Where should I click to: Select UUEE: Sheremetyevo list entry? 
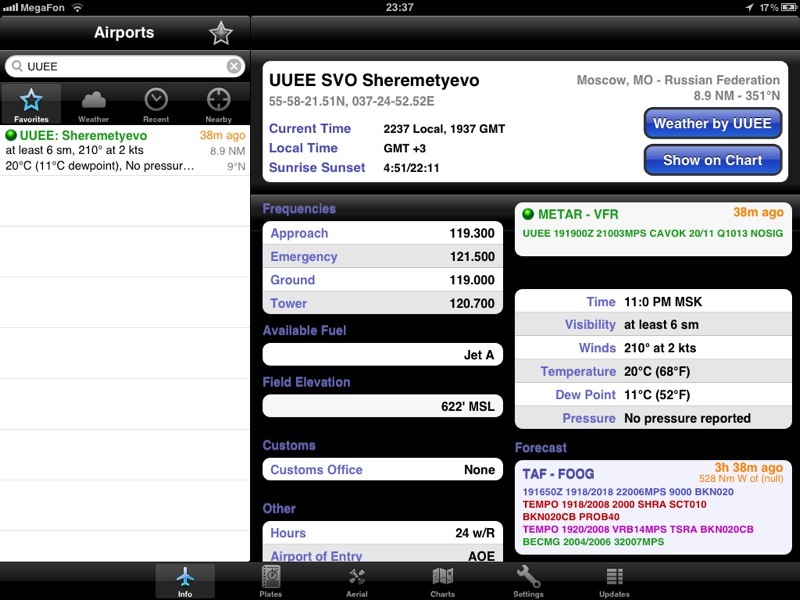(125, 150)
